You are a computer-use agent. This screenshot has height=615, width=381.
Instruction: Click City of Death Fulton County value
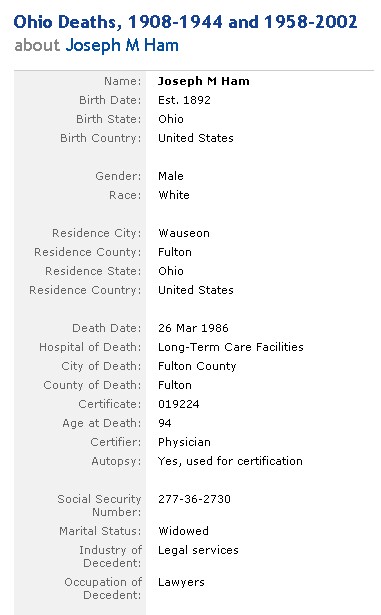(197, 366)
